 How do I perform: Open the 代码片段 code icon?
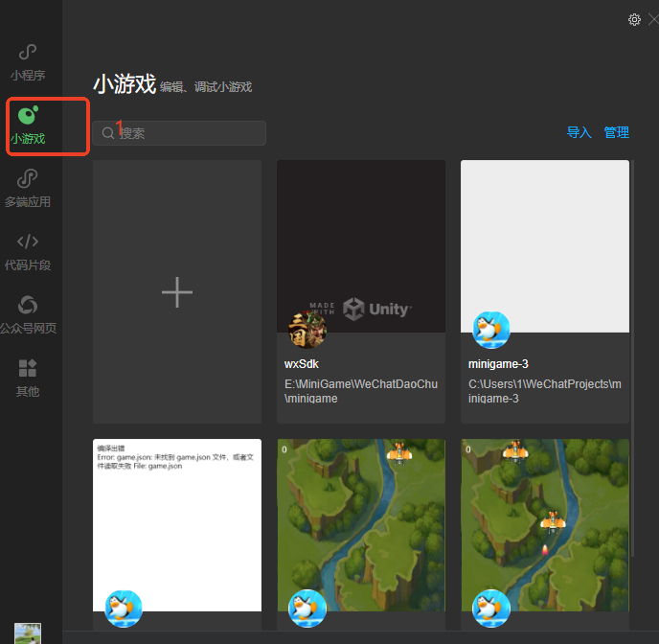[x=28, y=241]
